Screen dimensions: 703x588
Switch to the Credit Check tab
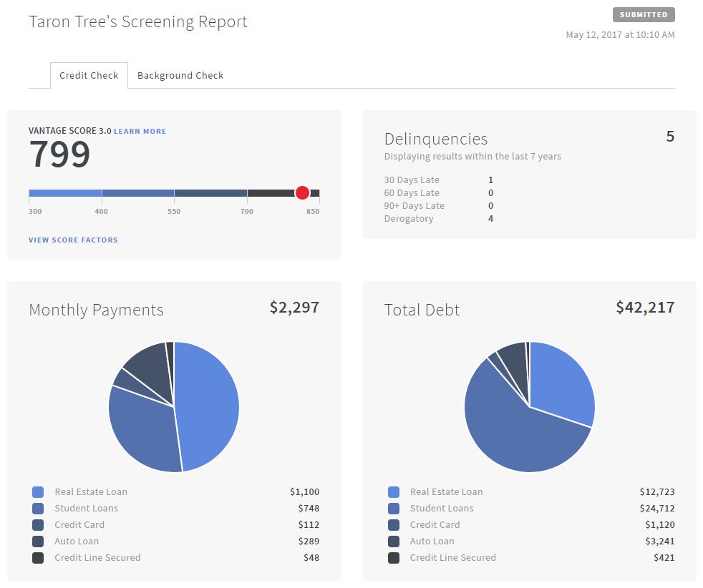[89, 75]
